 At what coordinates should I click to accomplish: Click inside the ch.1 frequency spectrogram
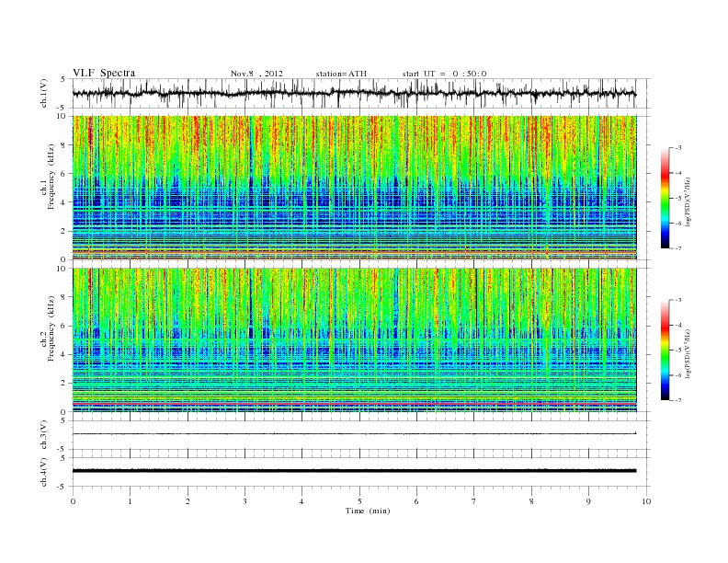click(354, 188)
